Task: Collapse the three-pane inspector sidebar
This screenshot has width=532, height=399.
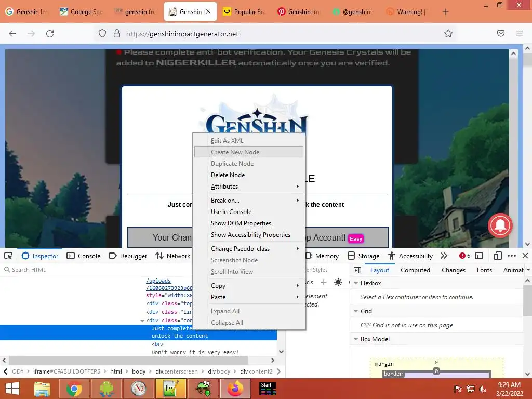Action: (x=357, y=270)
